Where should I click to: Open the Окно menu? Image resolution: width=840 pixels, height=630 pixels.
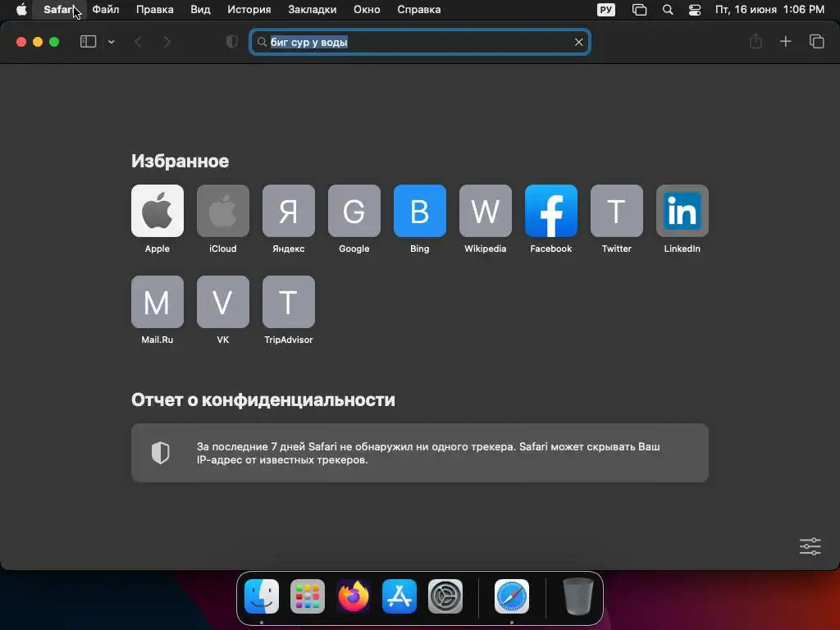click(x=367, y=10)
